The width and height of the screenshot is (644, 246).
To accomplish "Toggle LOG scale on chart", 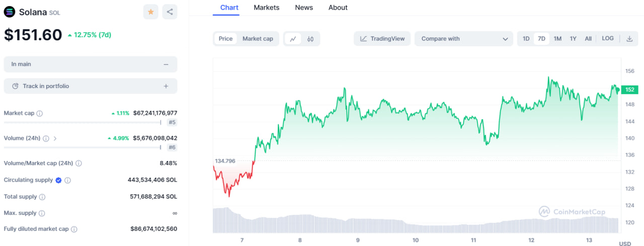I will click(x=608, y=39).
